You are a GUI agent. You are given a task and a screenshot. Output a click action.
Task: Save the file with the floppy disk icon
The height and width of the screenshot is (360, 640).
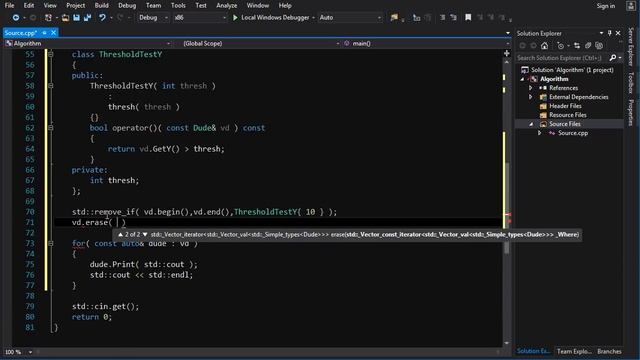[x=76, y=18]
